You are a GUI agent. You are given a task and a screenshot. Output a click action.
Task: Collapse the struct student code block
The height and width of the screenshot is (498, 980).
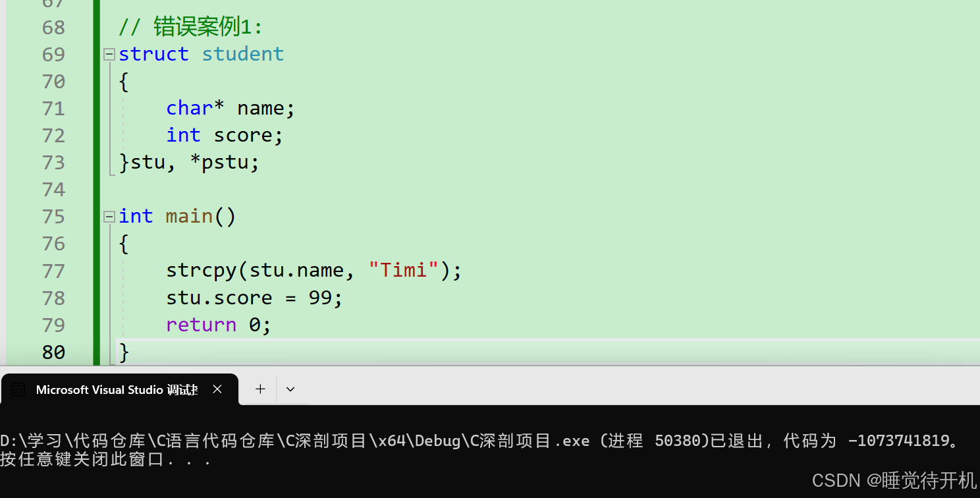coord(109,54)
